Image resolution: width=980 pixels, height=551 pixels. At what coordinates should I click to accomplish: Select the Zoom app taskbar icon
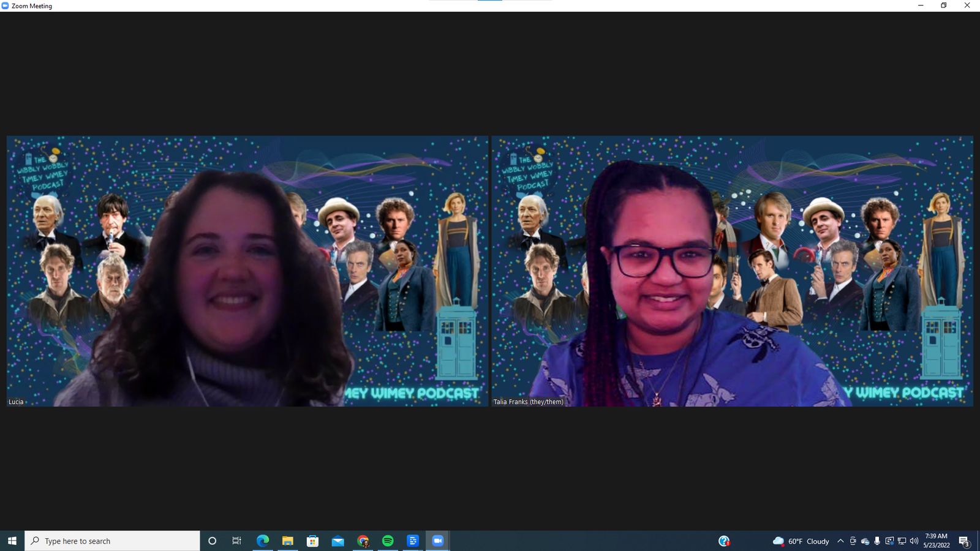pyautogui.click(x=438, y=541)
